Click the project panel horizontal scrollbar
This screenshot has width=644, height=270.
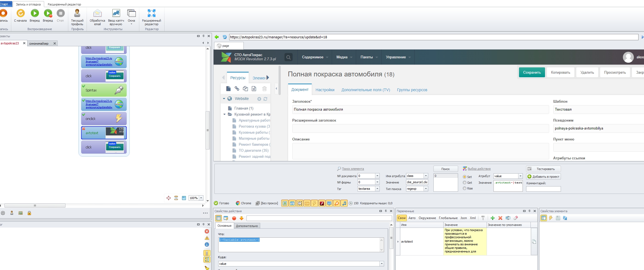coord(35,205)
